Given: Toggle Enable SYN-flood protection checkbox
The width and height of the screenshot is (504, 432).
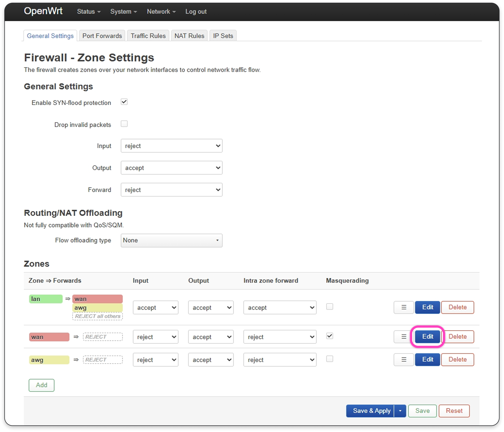Looking at the screenshot, I should coord(124,102).
